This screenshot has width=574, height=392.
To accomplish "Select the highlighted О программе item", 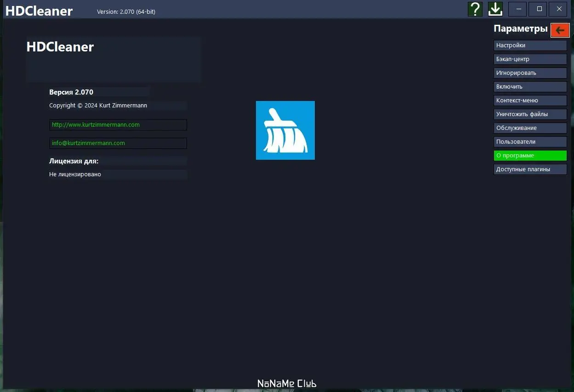I will click(530, 156).
